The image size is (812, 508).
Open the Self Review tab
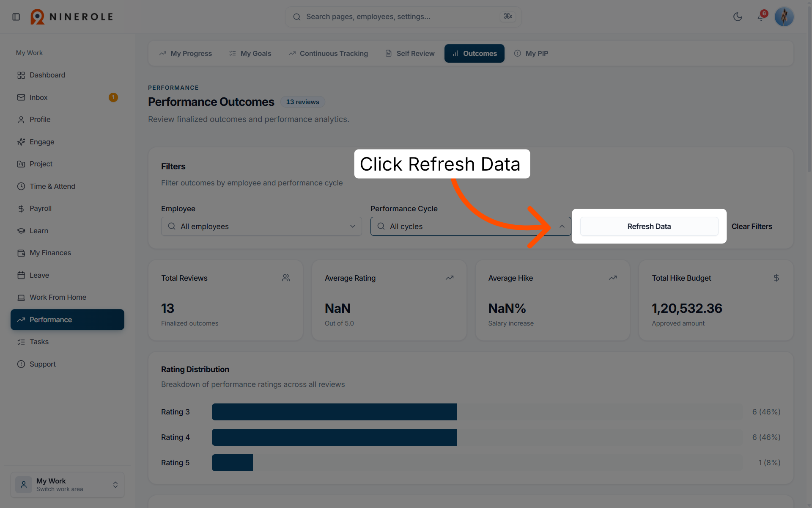point(410,53)
